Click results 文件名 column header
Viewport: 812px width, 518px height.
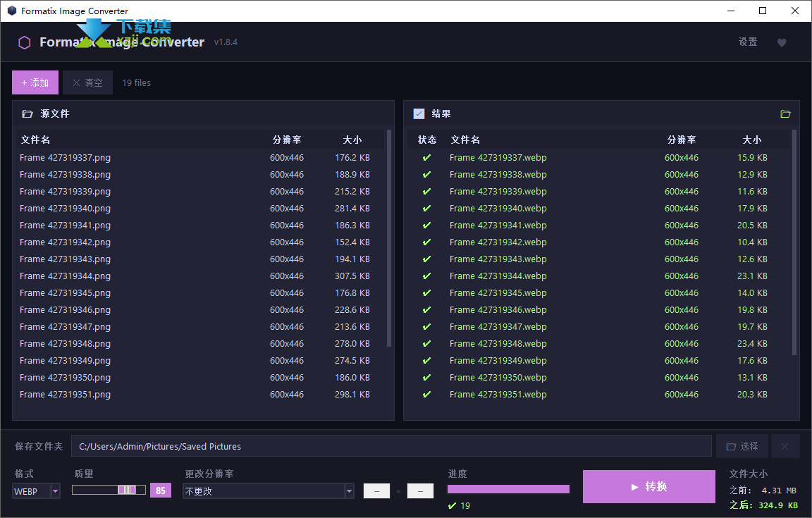click(x=465, y=140)
